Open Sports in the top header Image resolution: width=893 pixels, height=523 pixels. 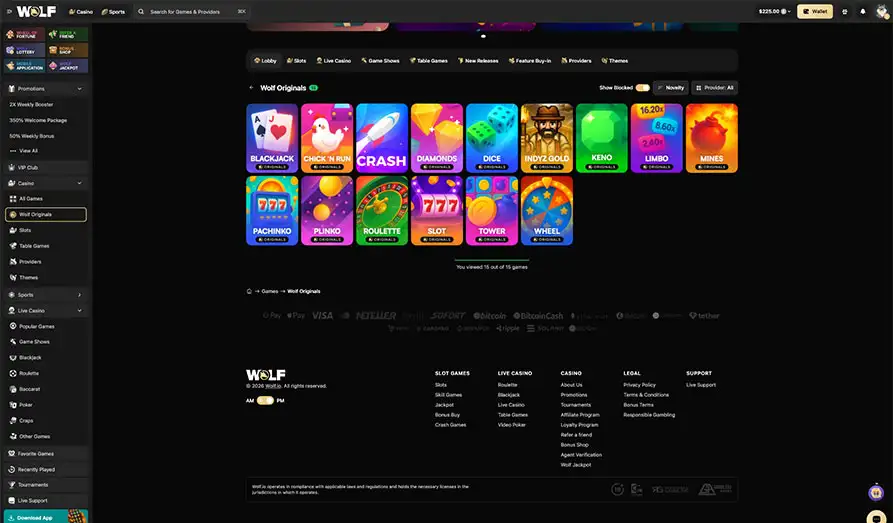pos(113,11)
